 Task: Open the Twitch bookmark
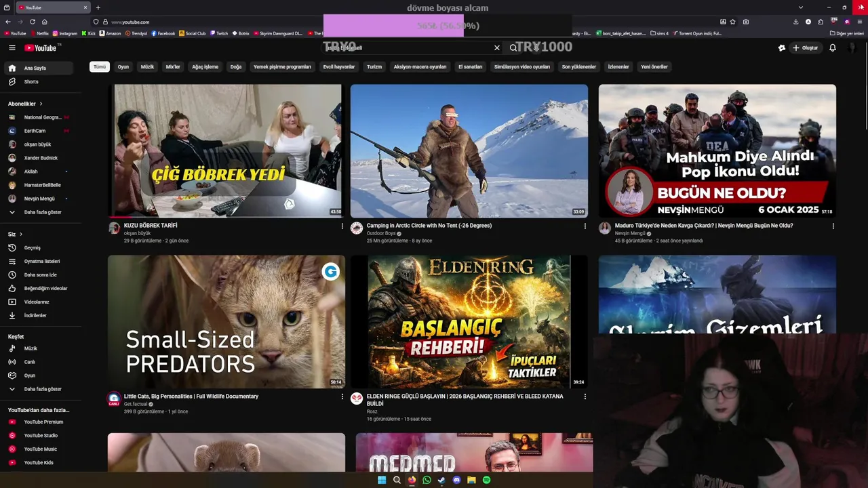[x=219, y=33]
